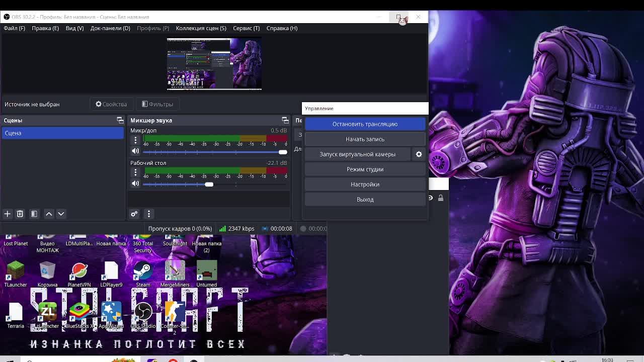Open source properties via Свойства button

point(111,104)
